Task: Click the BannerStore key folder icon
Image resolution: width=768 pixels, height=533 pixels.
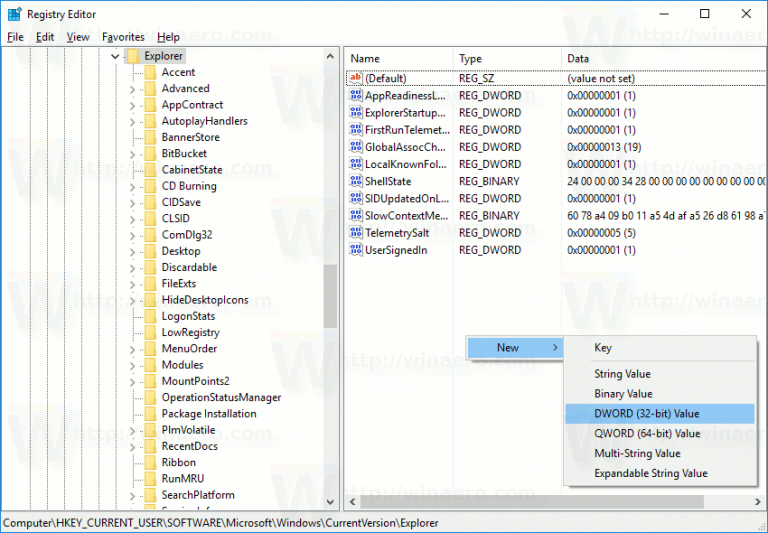Action: pyautogui.click(x=150, y=137)
